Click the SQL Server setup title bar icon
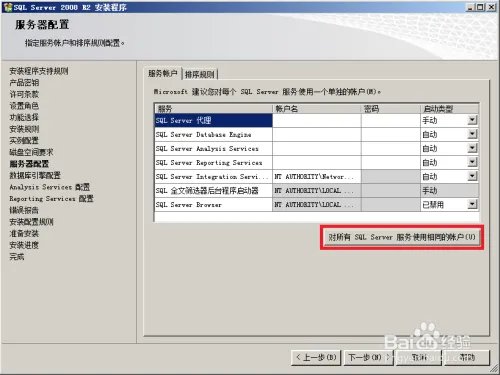500x375 pixels. tap(7, 7)
